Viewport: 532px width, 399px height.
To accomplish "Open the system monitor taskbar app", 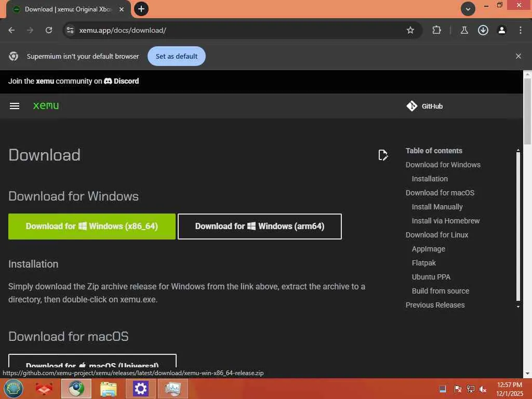I will (172, 389).
